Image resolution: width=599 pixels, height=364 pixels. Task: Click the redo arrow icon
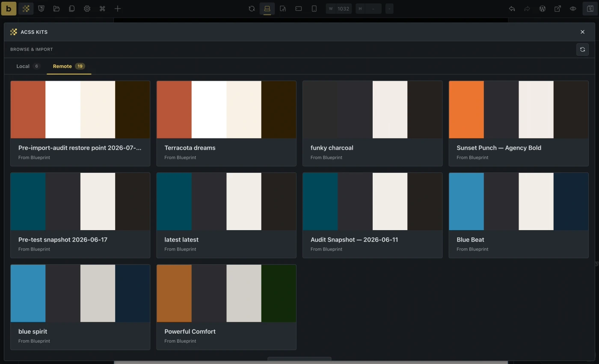click(x=527, y=9)
